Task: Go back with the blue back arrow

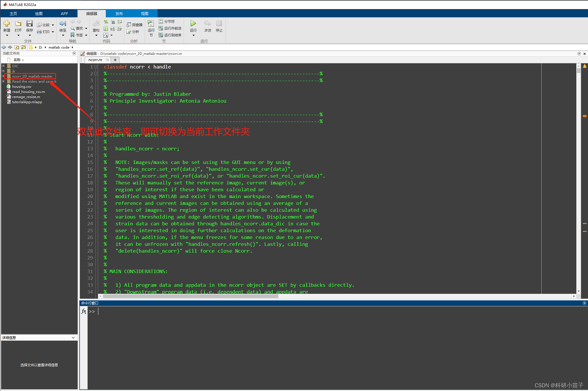Action: 4,47
